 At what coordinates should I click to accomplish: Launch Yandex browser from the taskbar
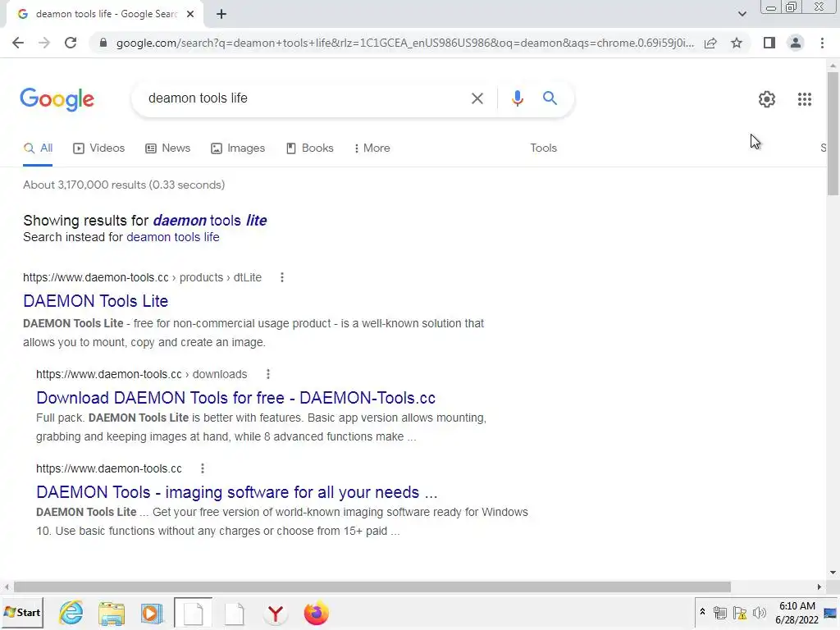click(276, 614)
